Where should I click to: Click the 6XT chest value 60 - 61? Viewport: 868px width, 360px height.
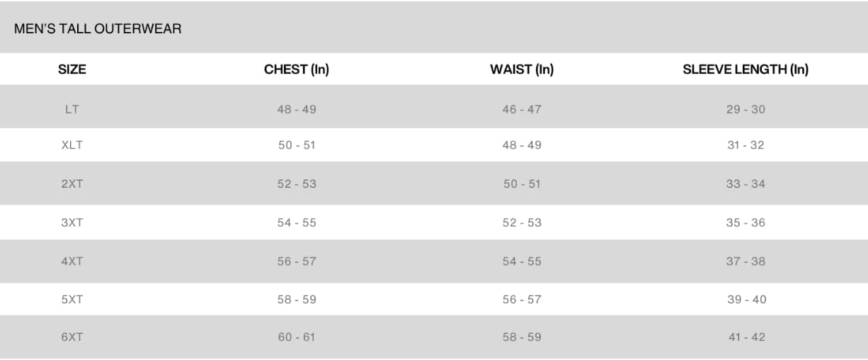pos(297,337)
